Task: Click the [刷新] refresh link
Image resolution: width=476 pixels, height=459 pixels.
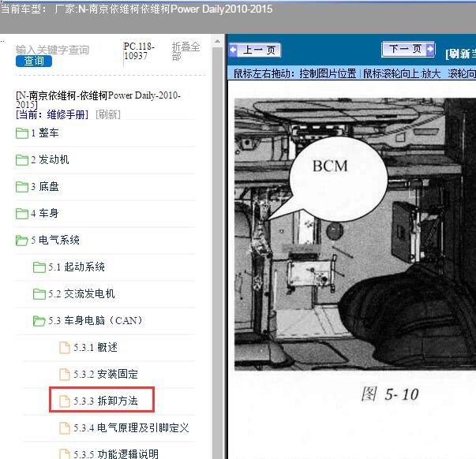Action: point(108,114)
